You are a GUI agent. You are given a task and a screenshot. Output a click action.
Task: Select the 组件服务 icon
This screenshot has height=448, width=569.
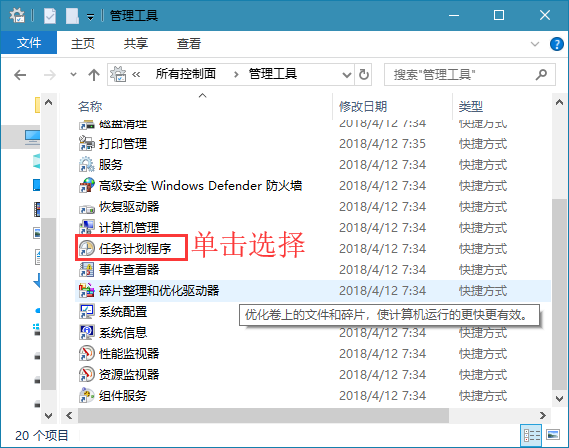(87, 395)
